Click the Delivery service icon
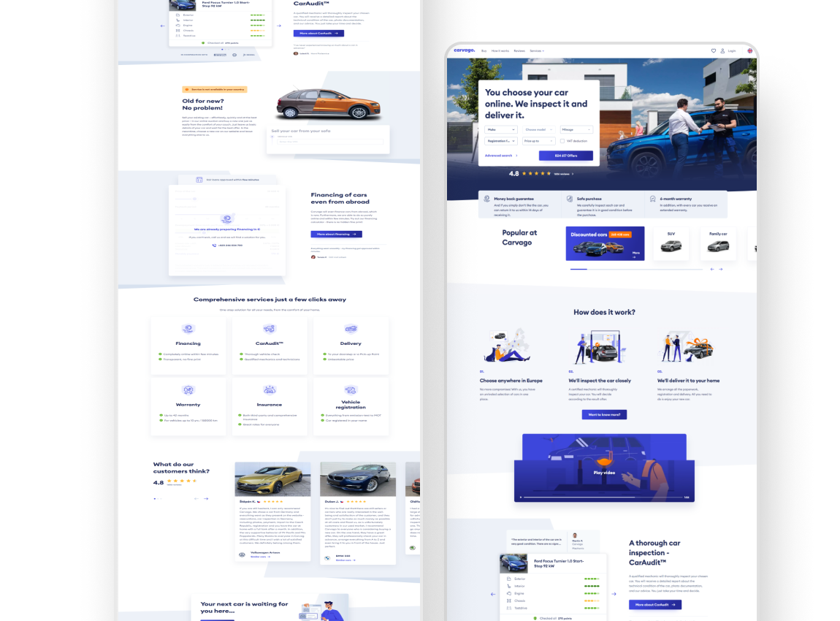The height and width of the screenshot is (621, 840). (351, 329)
